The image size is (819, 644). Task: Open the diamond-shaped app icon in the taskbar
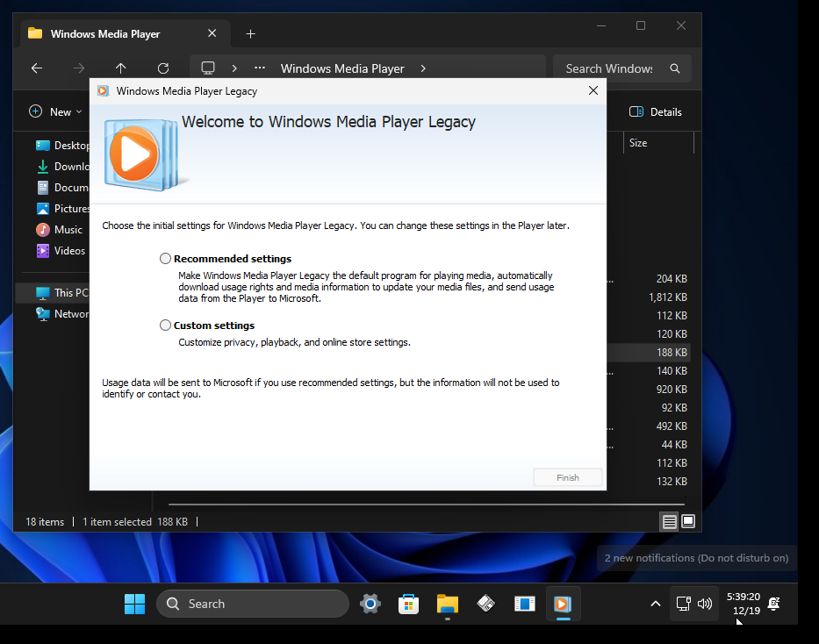point(485,604)
